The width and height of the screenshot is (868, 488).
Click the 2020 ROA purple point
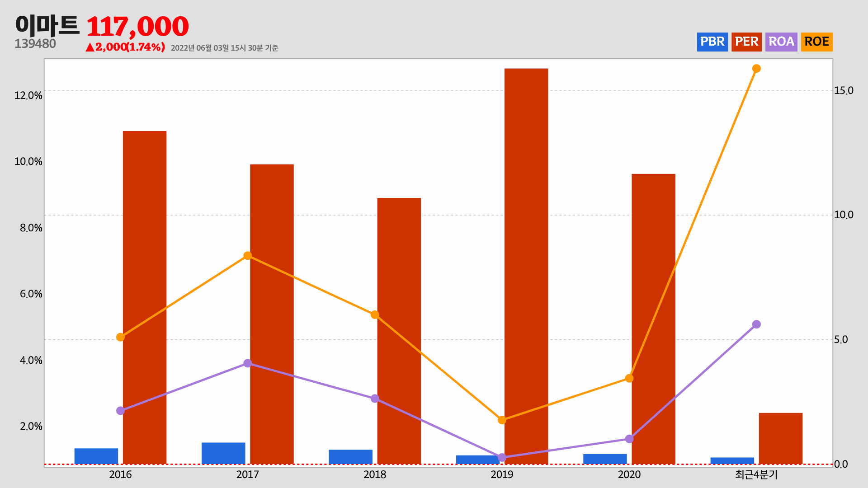(x=629, y=439)
